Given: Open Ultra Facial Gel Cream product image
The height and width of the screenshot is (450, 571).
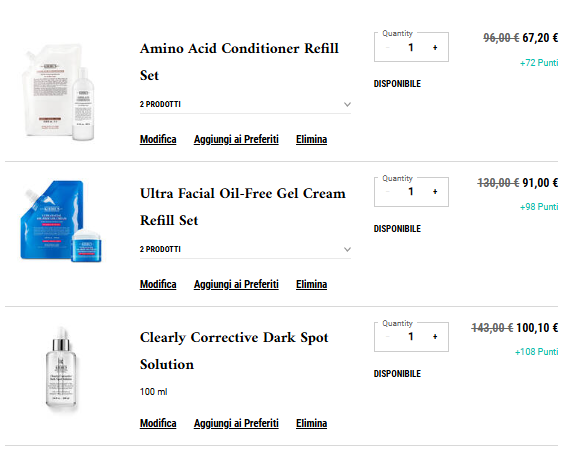Looking at the screenshot, I should (x=61, y=221).
